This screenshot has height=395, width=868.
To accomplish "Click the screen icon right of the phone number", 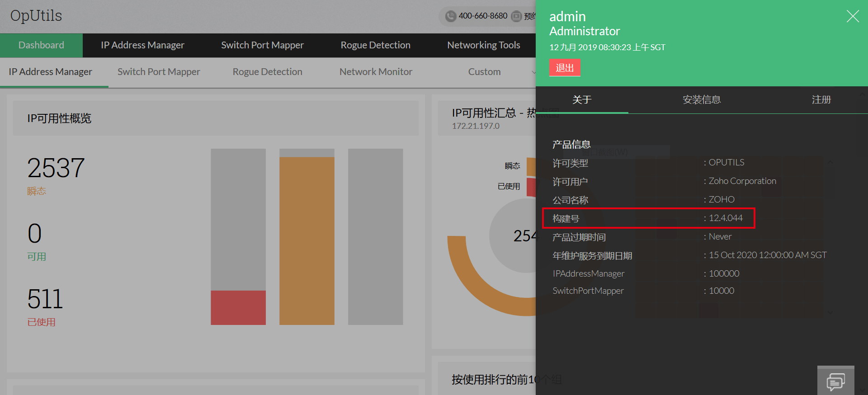I will (x=516, y=16).
